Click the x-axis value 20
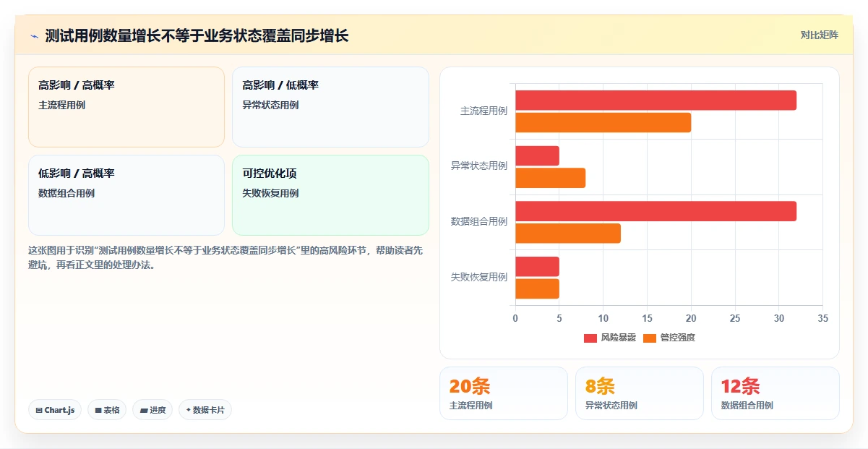This screenshot has width=868, height=449. [691, 319]
